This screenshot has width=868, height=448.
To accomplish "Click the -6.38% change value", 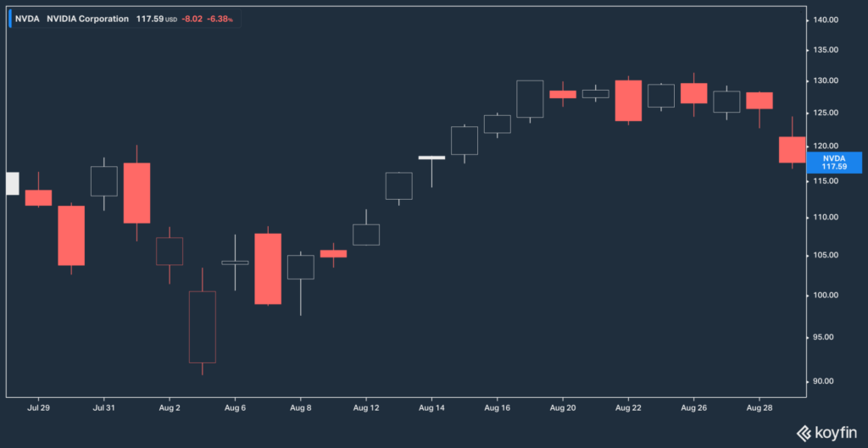I will pyautogui.click(x=220, y=18).
